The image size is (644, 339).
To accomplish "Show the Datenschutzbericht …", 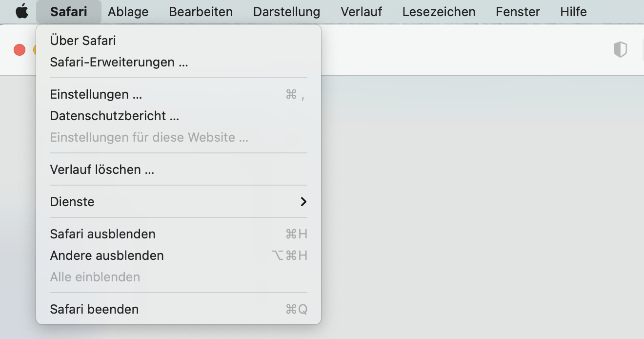I will coord(115,116).
